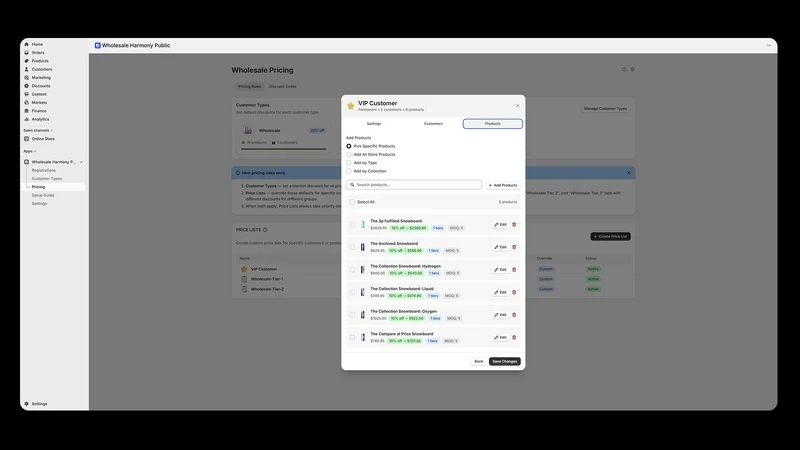Select Pick Specific Products option
The image size is (800, 450).
pyautogui.click(x=349, y=146)
